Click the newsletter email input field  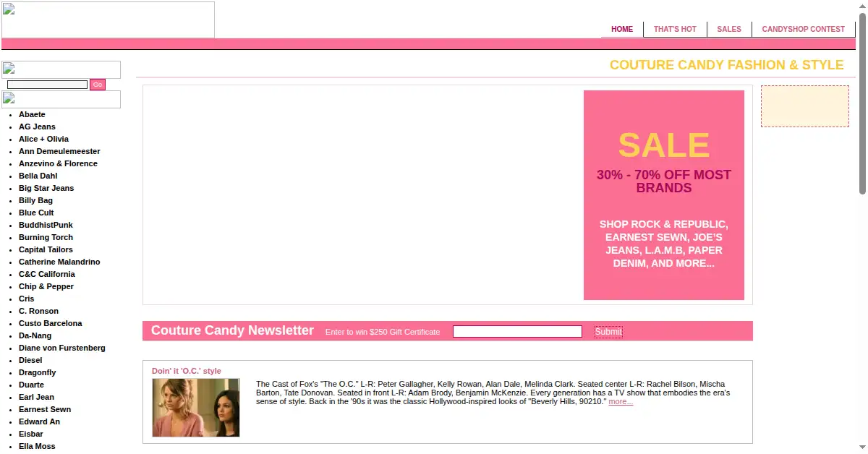(x=517, y=331)
